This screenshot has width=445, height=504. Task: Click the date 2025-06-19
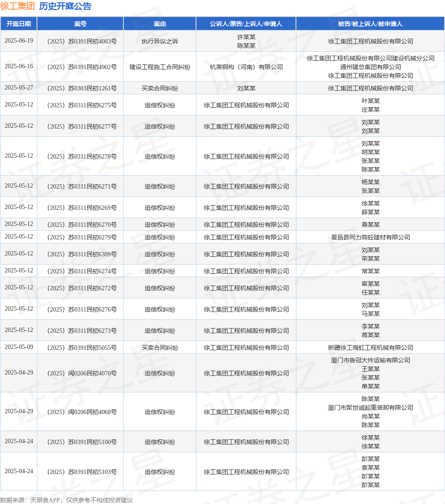tap(19, 41)
